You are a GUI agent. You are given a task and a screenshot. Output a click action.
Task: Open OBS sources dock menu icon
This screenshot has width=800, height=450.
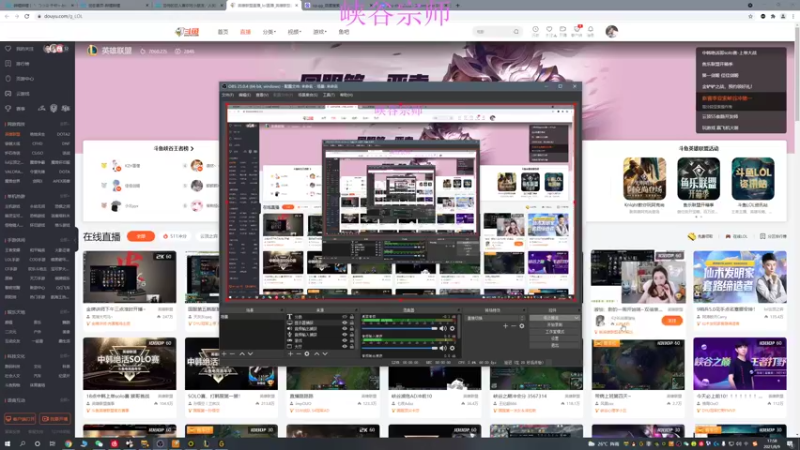(x=355, y=310)
